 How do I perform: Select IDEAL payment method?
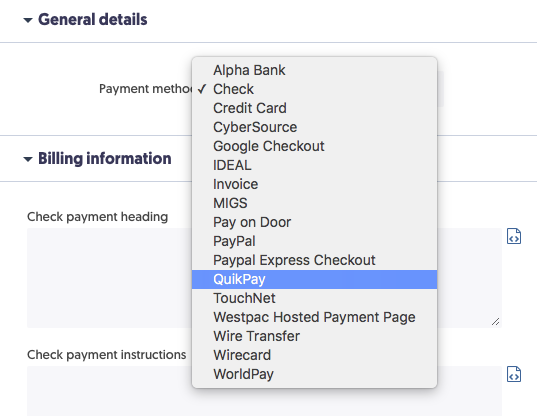(x=314, y=165)
